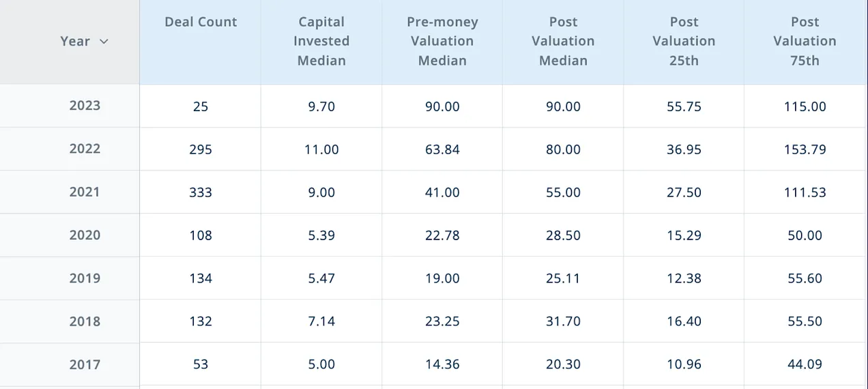This screenshot has height=389, width=868.
Task: Click the Post Valuation Median header
Action: pos(563,42)
